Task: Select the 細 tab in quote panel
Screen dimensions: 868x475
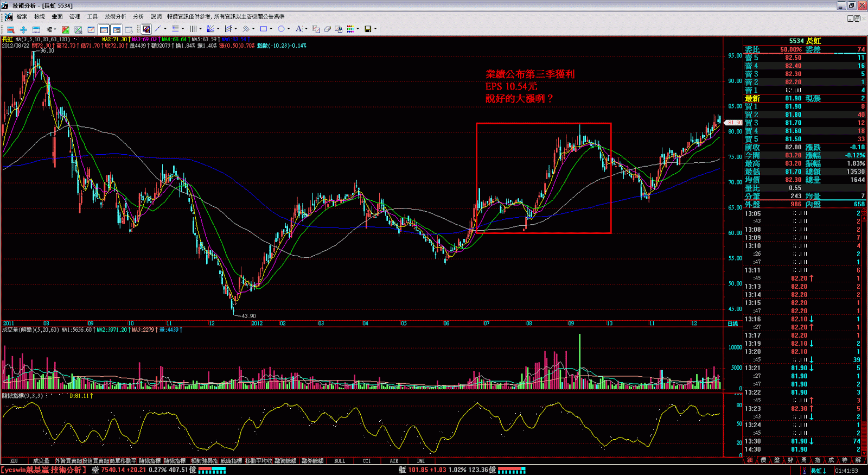Action: 750,460
